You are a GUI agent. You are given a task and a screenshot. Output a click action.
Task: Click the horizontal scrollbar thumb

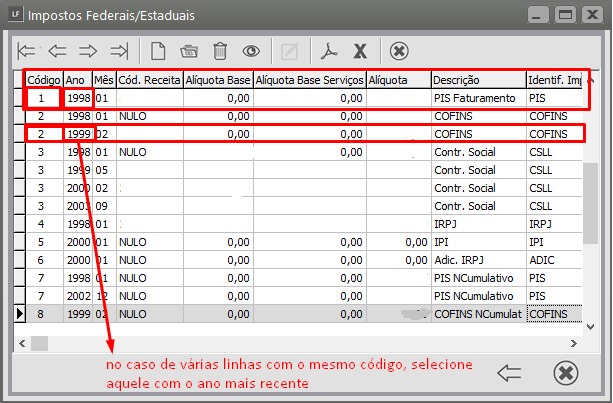40,343
